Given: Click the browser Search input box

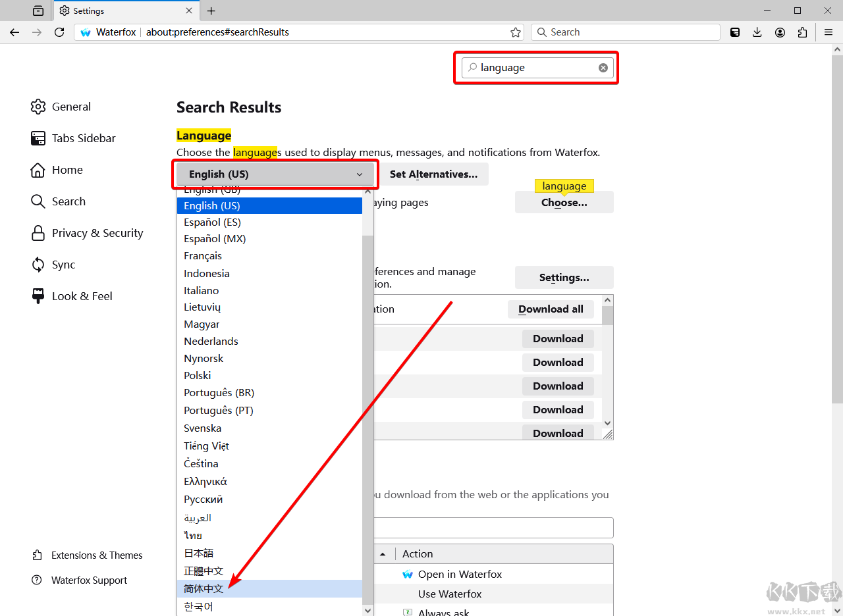Looking at the screenshot, I should coord(626,32).
